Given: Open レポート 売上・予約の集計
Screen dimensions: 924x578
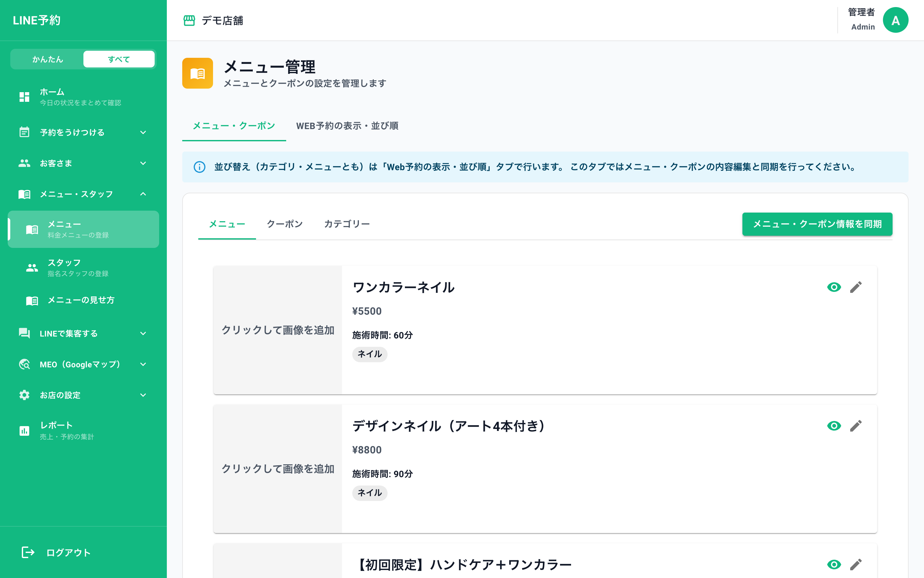Looking at the screenshot, I should tap(83, 431).
